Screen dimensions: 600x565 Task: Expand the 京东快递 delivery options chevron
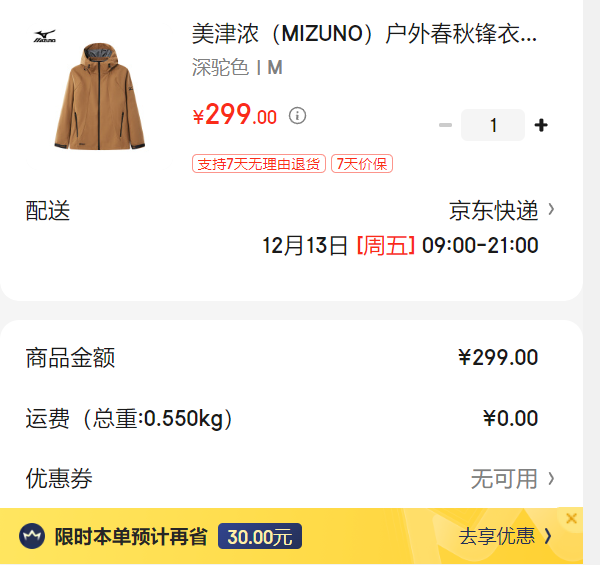click(551, 209)
